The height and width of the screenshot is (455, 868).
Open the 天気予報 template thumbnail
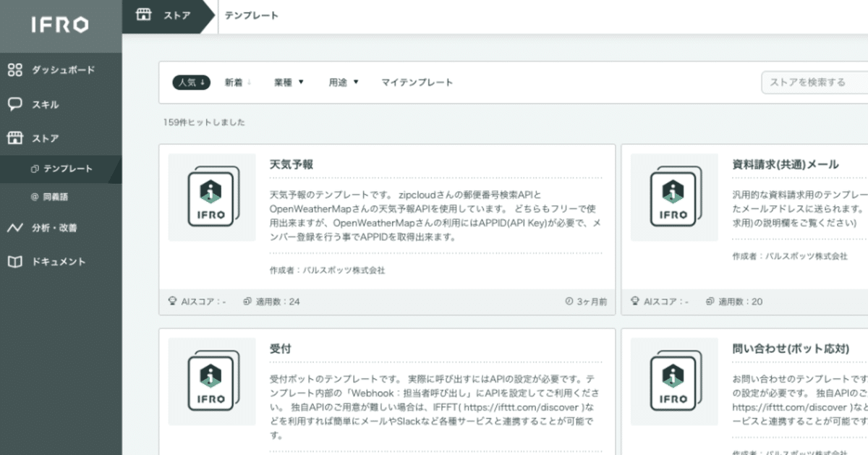pos(212,197)
